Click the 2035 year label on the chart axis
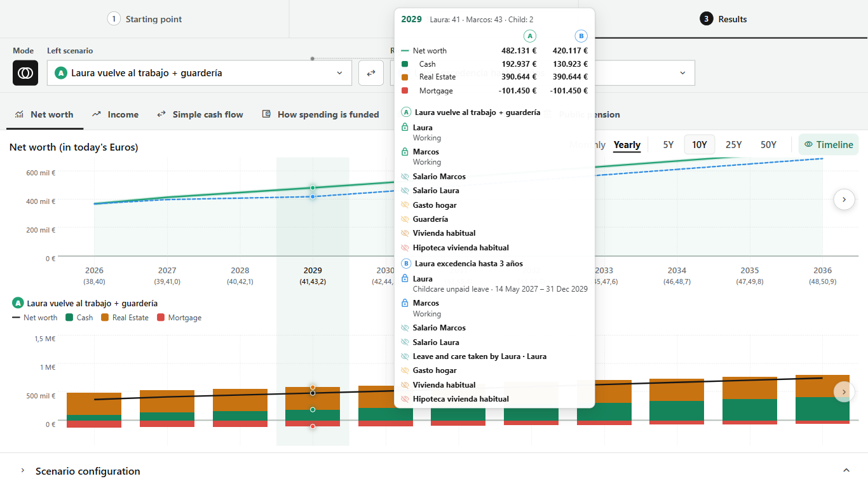This screenshot has height=488, width=868. [750, 271]
